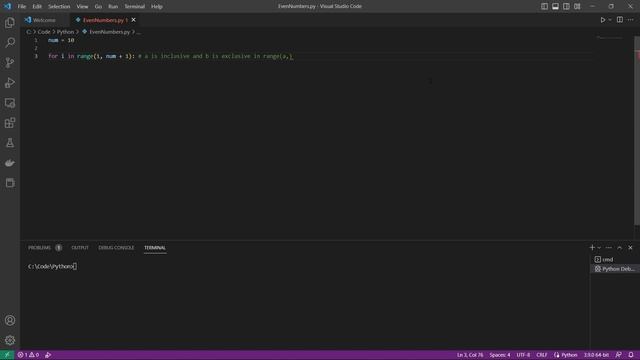The image size is (640, 360).
Task: Open the launch profile dropdown arrow
Action: point(599,247)
